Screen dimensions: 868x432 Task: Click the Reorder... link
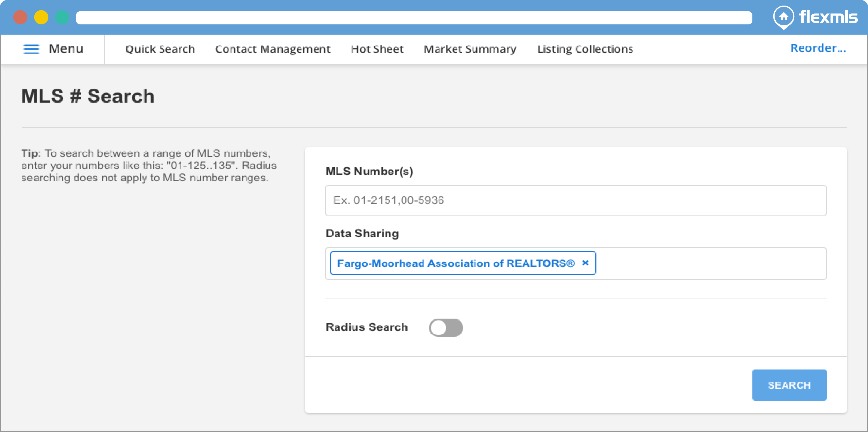pos(818,48)
